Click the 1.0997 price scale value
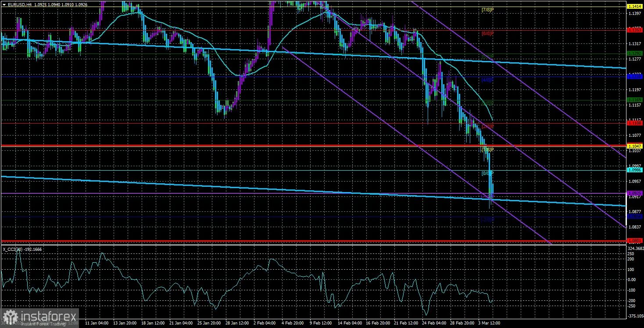Image resolution: width=644 pixels, height=328 pixels. coord(634,166)
